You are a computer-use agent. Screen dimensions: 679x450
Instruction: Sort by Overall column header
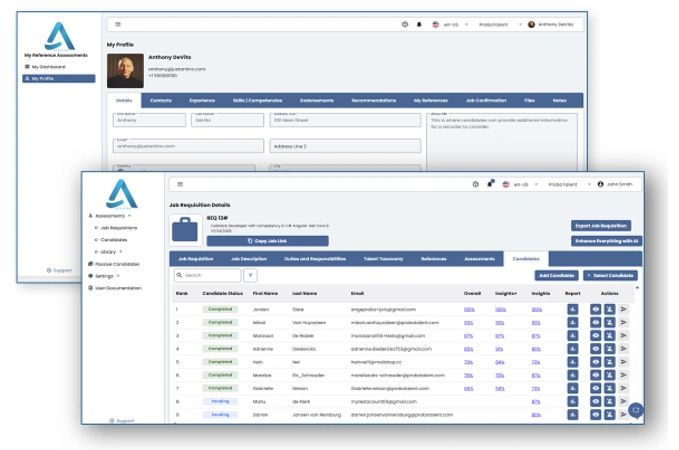472,293
